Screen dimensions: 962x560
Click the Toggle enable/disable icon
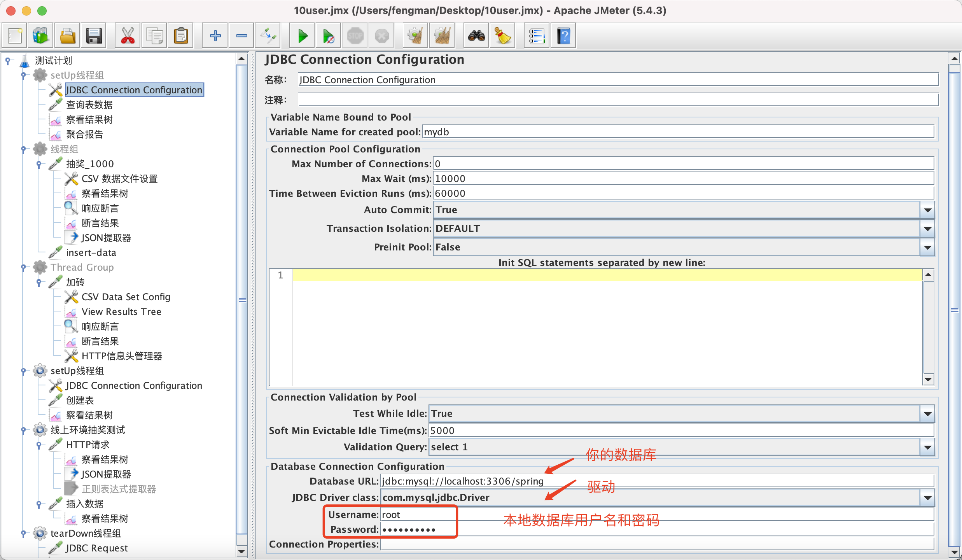[268, 36]
